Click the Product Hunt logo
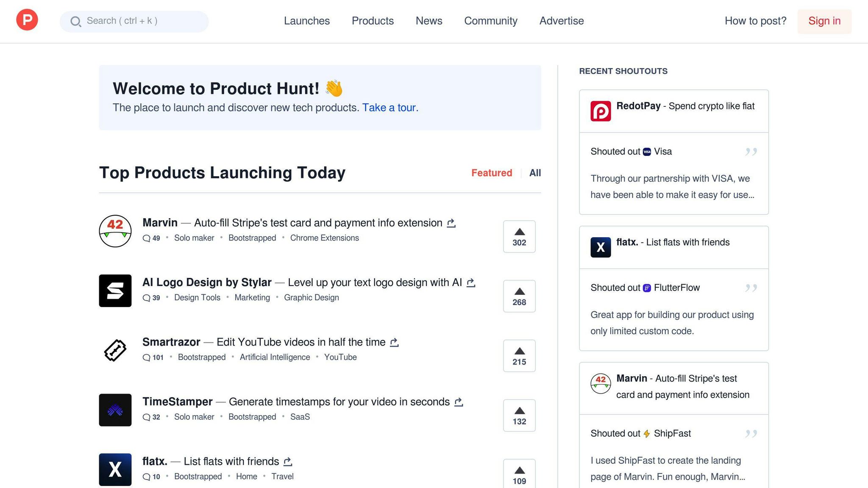The height and width of the screenshot is (488, 868). click(27, 20)
